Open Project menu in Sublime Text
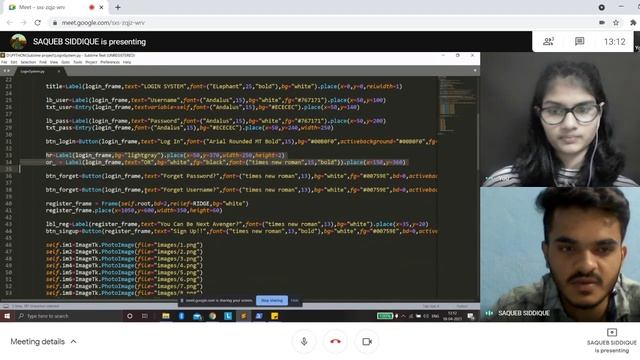 tap(91, 62)
